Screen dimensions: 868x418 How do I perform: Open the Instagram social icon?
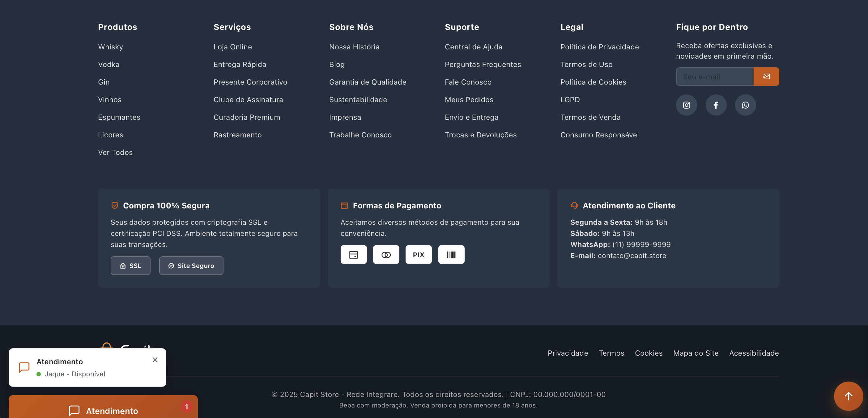click(x=686, y=105)
